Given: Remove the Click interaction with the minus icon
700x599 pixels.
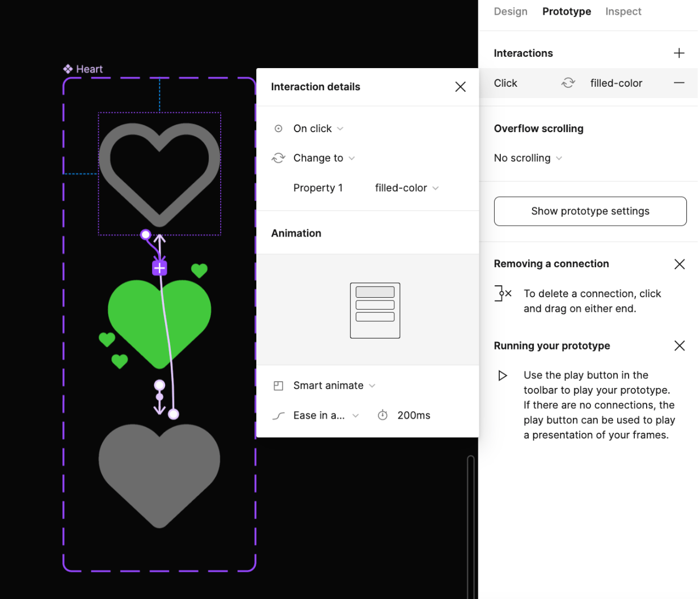Looking at the screenshot, I should [679, 83].
